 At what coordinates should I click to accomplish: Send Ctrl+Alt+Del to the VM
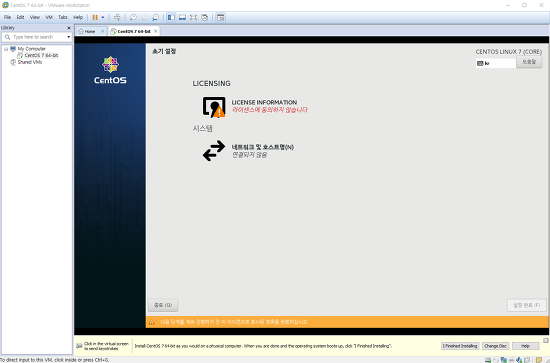pos(117,17)
